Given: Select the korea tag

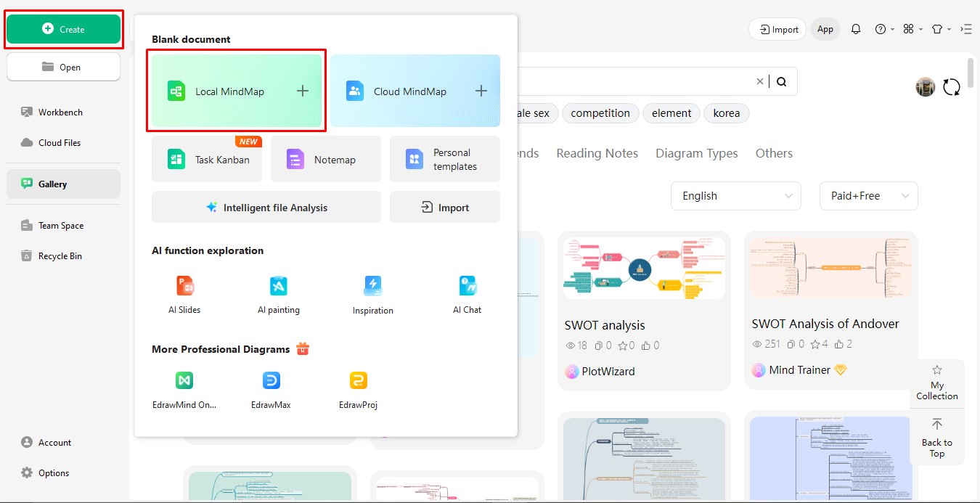Looking at the screenshot, I should tap(727, 113).
